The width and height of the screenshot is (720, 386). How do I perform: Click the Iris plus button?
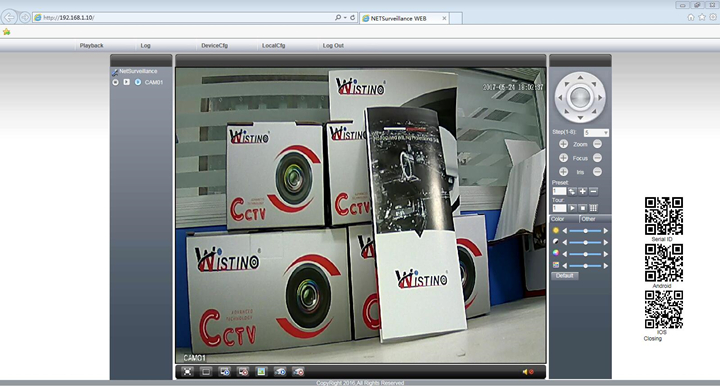click(x=563, y=172)
